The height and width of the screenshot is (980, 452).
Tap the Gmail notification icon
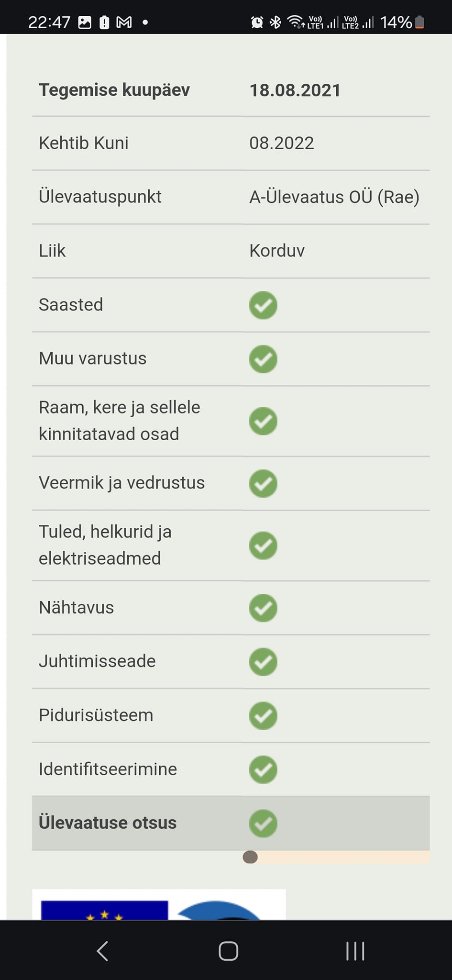pyautogui.click(x=124, y=22)
